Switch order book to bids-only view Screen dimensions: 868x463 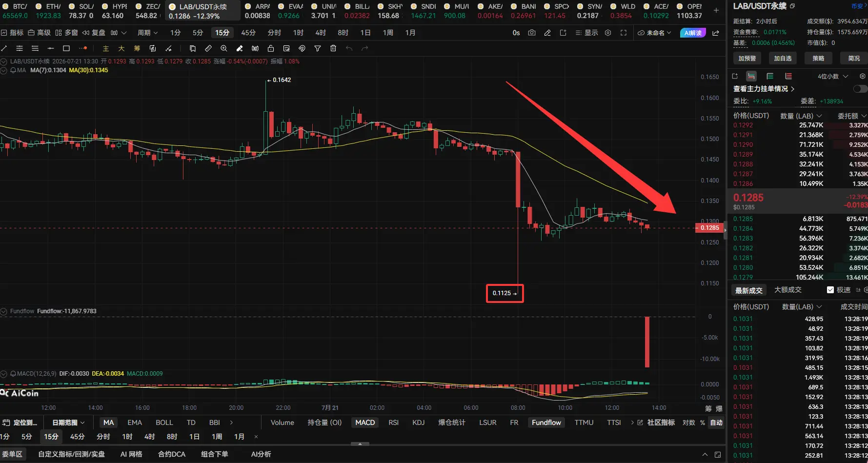click(x=770, y=76)
